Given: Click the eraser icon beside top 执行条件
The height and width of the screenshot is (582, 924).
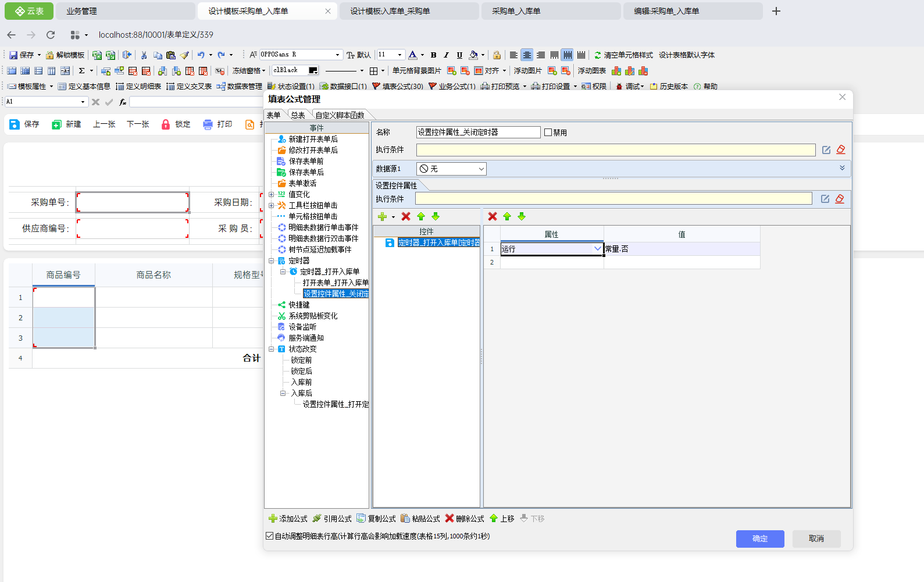Looking at the screenshot, I should 841,150.
